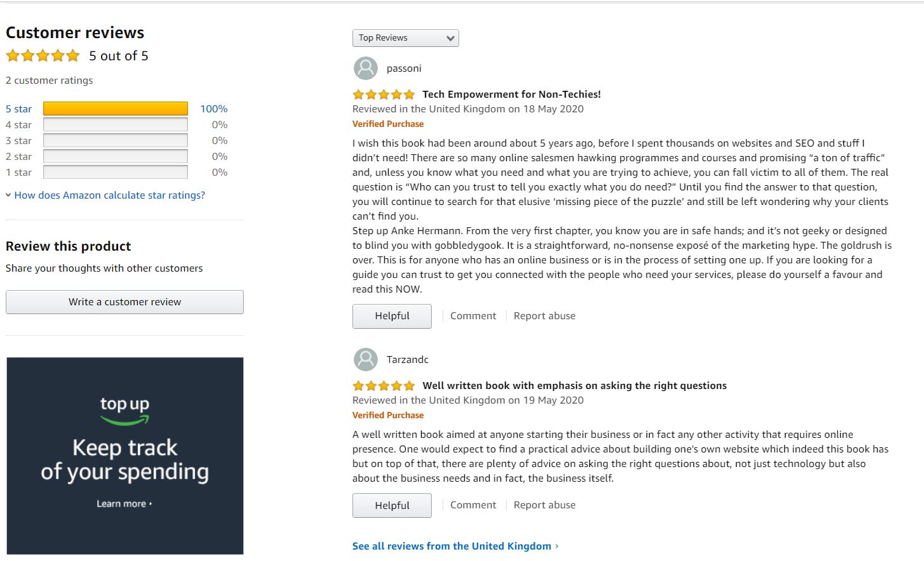Mark Tarzandc's review as Helpful
Viewport: 924px width, 561px height.
(392, 506)
